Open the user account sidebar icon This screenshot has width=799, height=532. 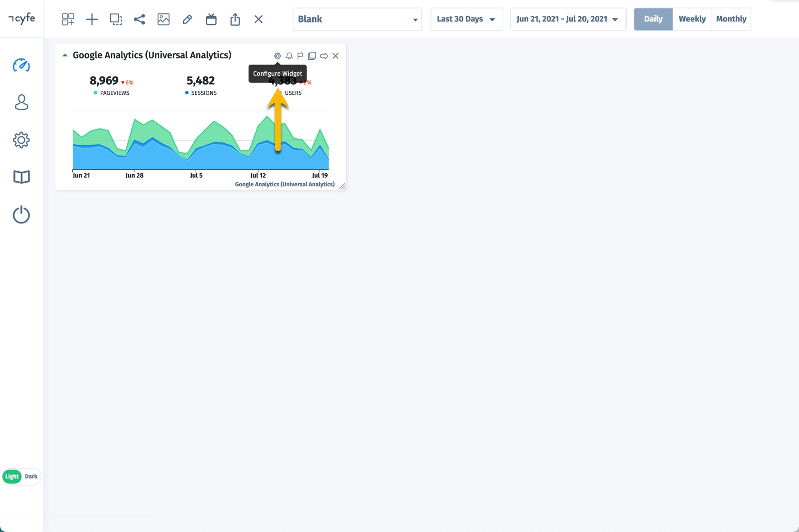click(x=21, y=102)
